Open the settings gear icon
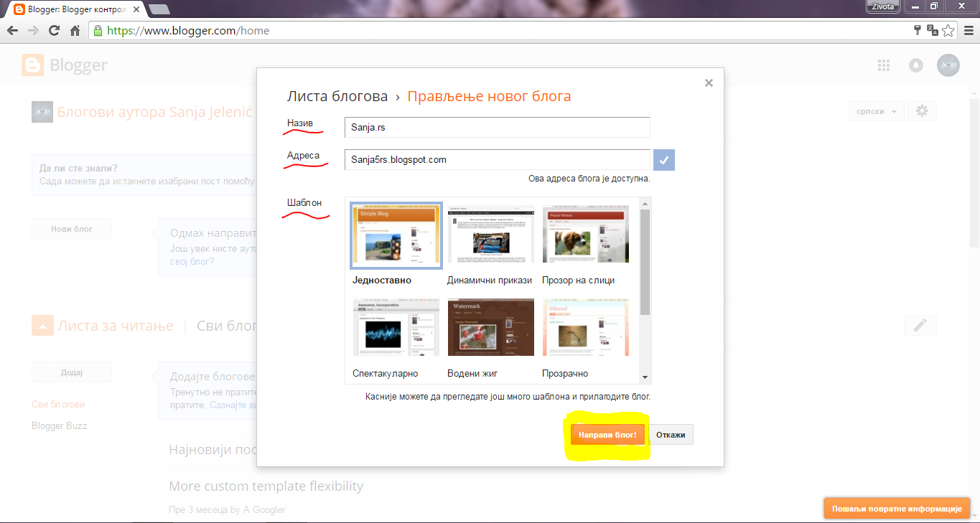The image size is (980, 523). coord(923,110)
